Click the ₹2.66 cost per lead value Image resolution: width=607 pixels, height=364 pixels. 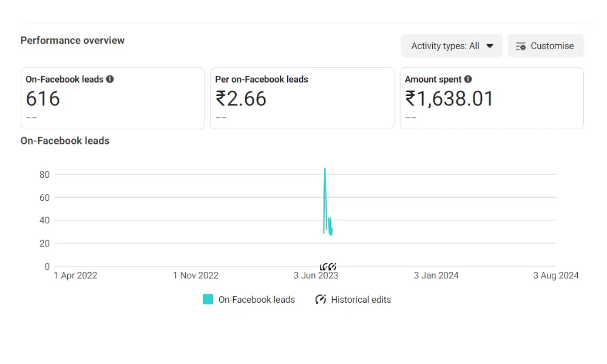coord(241,98)
